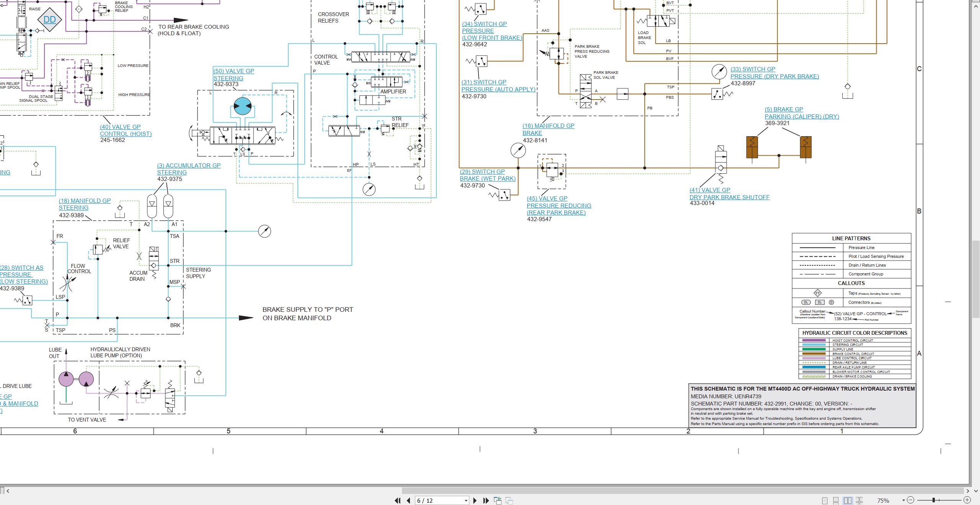Click the 'LINE PATTERNS' legend heading
The width and height of the screenshot is (980, 505).
851,238
